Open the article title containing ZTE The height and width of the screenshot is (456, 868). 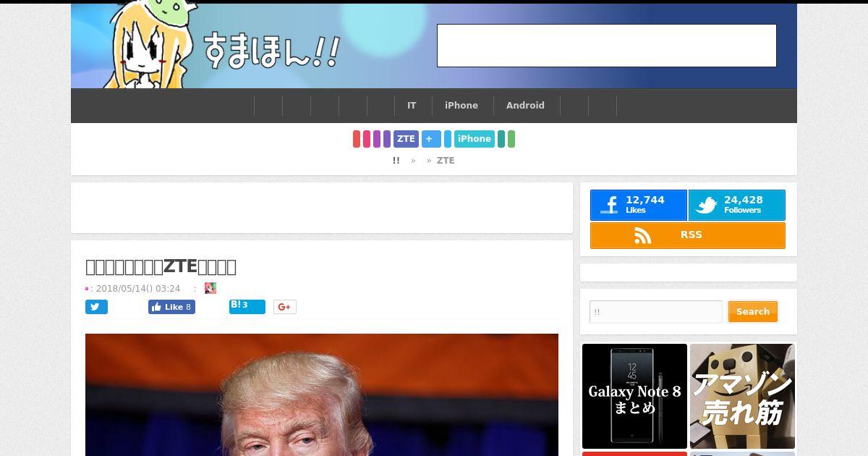tap(161, 266)
